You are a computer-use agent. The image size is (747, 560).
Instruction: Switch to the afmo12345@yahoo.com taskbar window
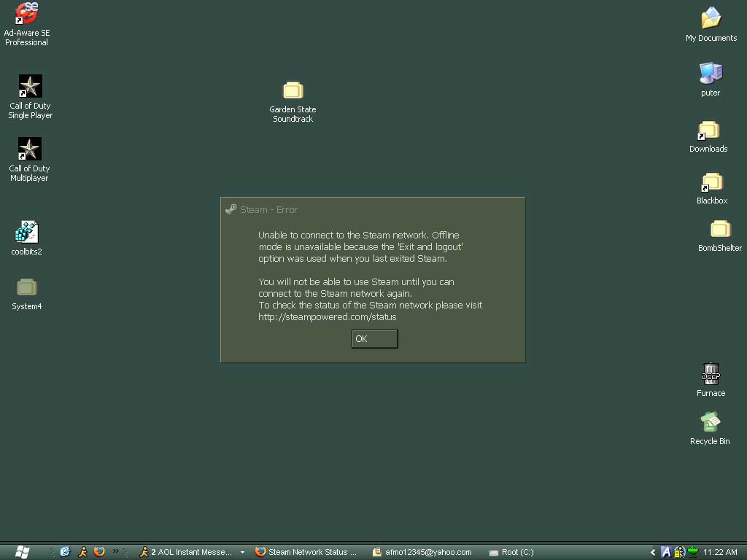[422, 552]
